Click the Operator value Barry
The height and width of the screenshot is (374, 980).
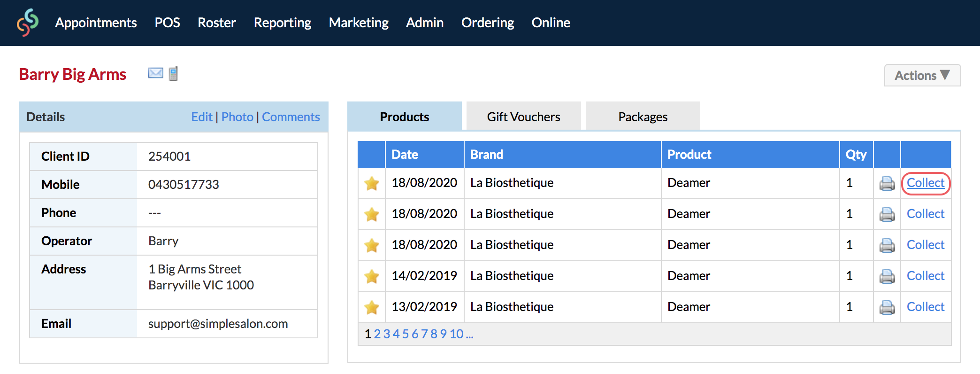(163, 241)
